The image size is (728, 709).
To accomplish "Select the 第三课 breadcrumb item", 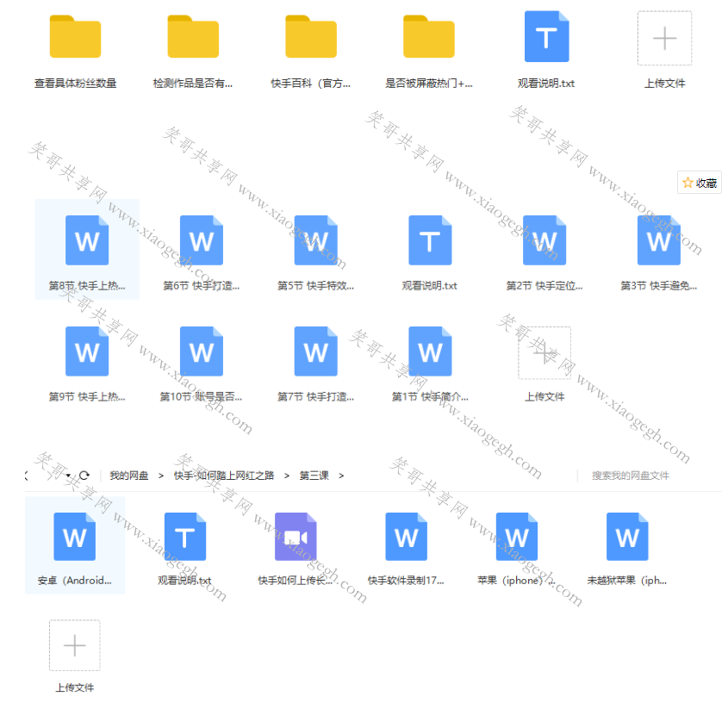I will (314, 476).
